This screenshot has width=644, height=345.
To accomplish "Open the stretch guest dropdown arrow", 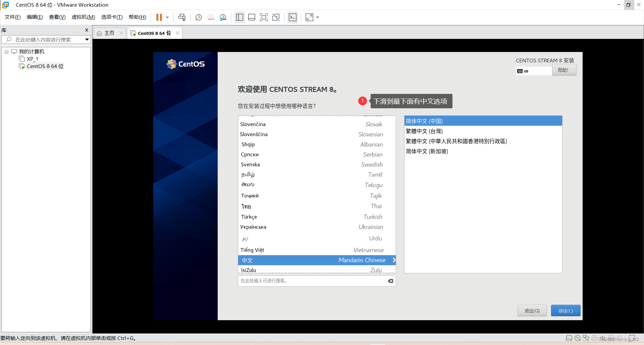I will (x=318, y=17).
